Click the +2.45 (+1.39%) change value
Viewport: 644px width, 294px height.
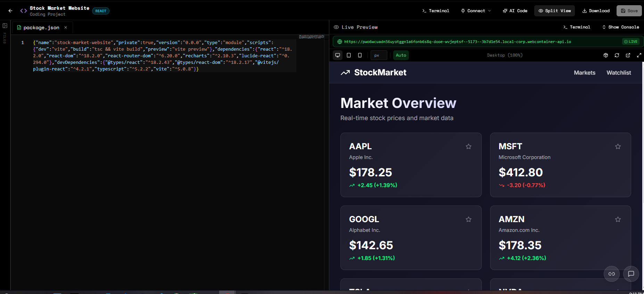click(377, 185)
